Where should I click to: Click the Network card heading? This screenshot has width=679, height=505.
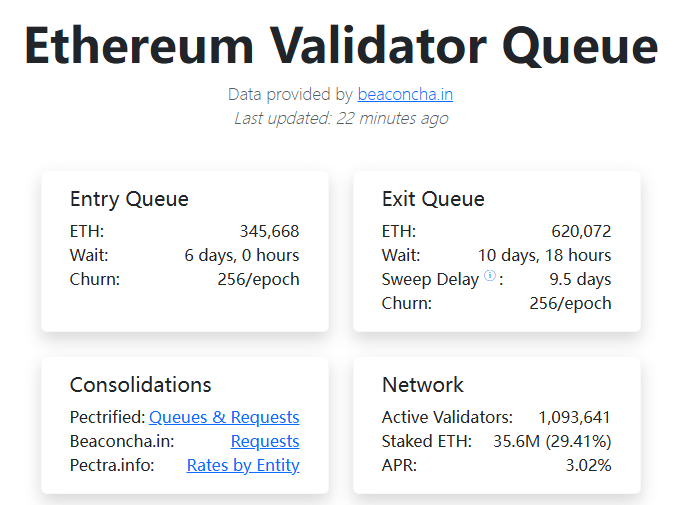pos(423,385)
